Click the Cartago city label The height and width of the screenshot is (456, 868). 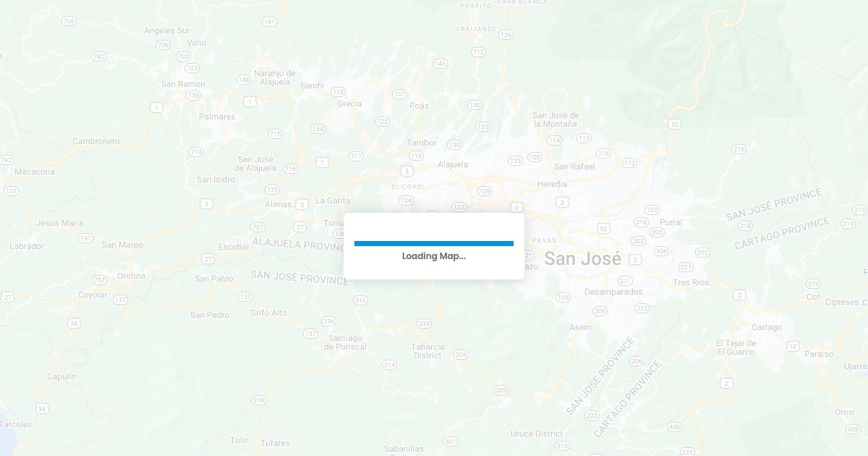pos(767,327)
